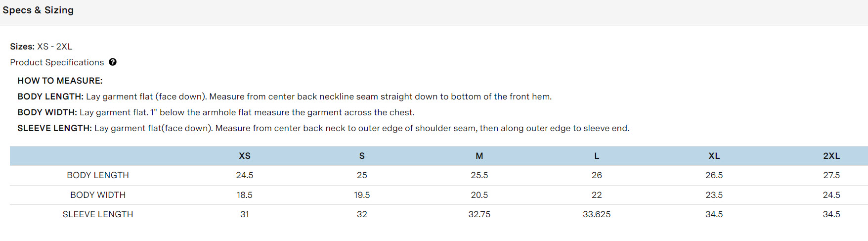The width and height of the screenshot is (868, 241).
Task: Click the Product Specifications label
Action: tap(57, 62)
